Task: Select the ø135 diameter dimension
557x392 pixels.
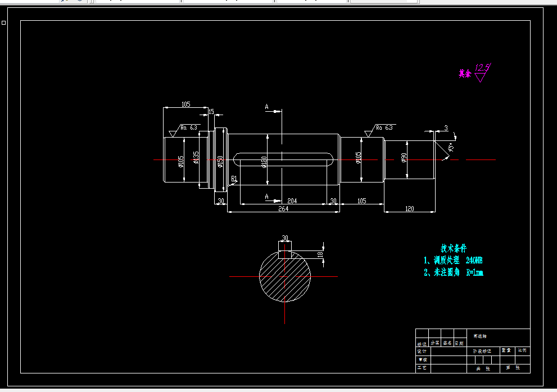Action: click(x=196, y=157)
